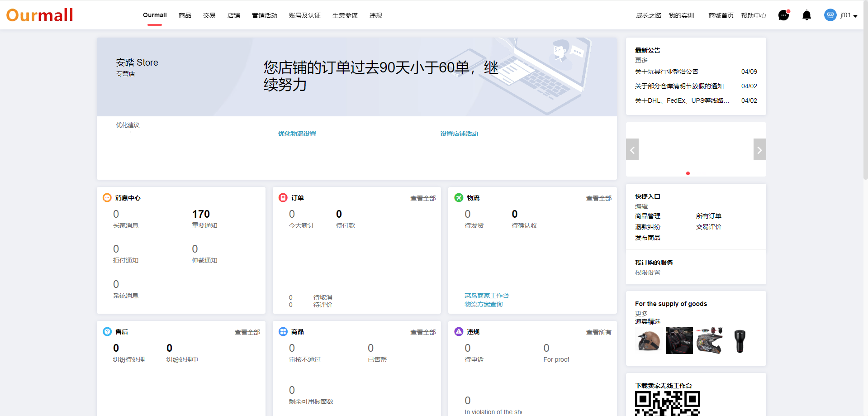This screenshot has height=416, width=868.
Task: Open the chat messages bubble icon
Action: coord(783,15)
